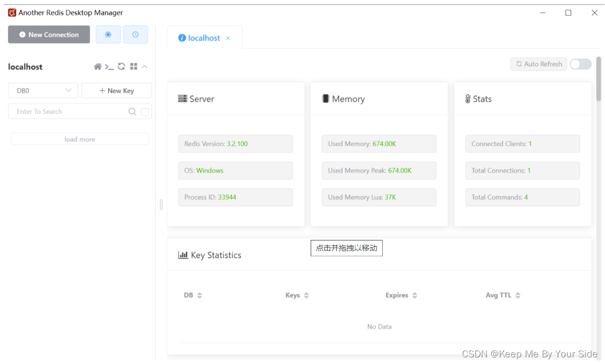Switch to the localhost tab
Viewport: 605px width, 364px height.
(x=203, y=37)
